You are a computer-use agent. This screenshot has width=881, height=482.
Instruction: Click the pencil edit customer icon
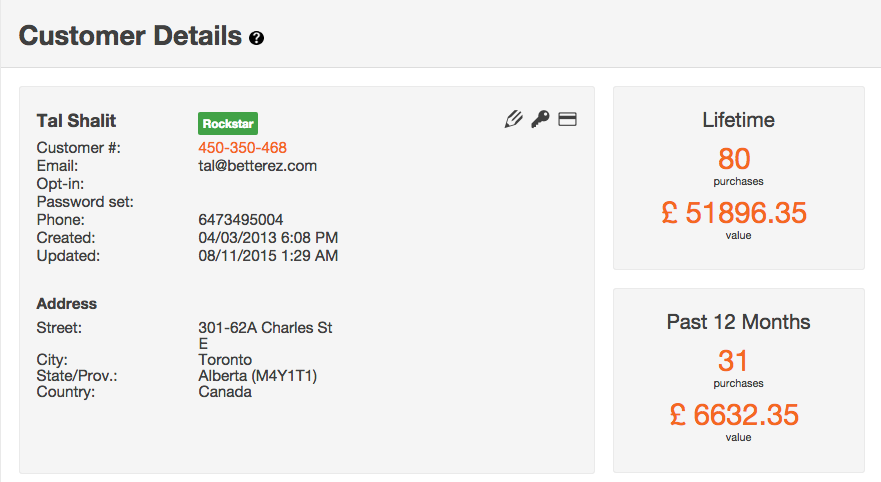click(514, 120)
